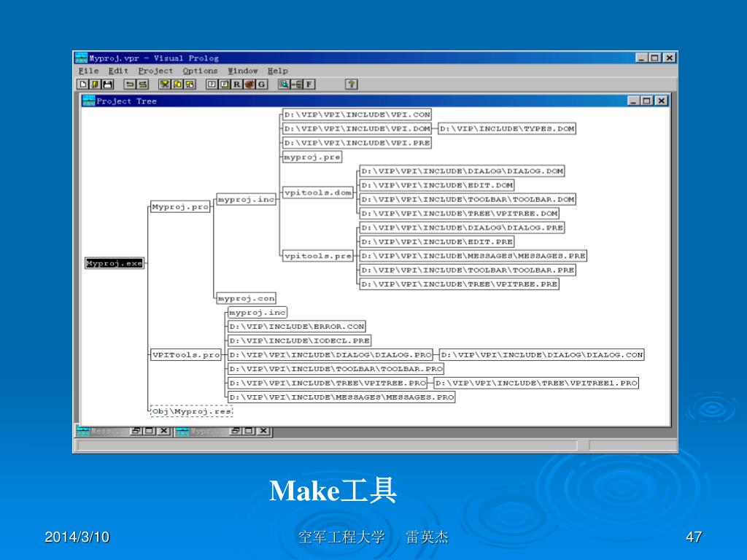The image size is (747, 560).
Task: Select the DIALOG\DIALOG.CON node
Action: click(542, 355)
